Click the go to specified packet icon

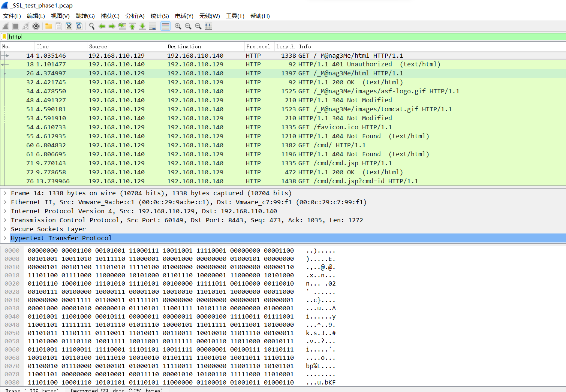[x=122, y=26]
